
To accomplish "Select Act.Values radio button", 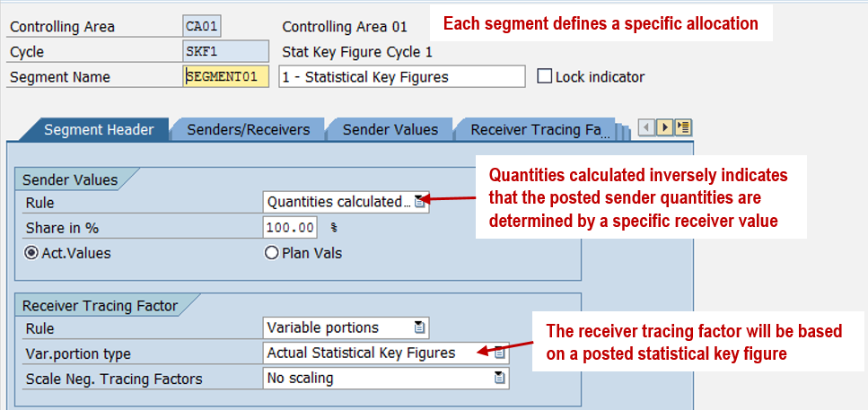I will click(x=31, y=253).
